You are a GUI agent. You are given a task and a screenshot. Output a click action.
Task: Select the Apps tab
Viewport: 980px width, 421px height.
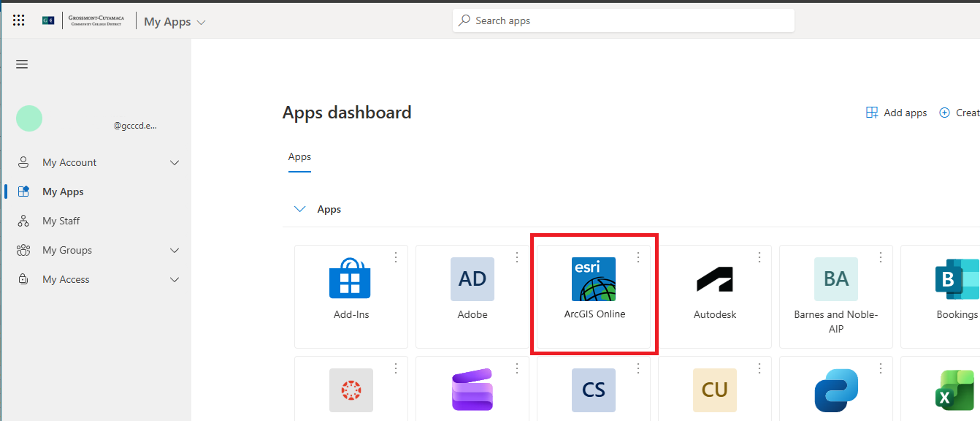(299, 156)
